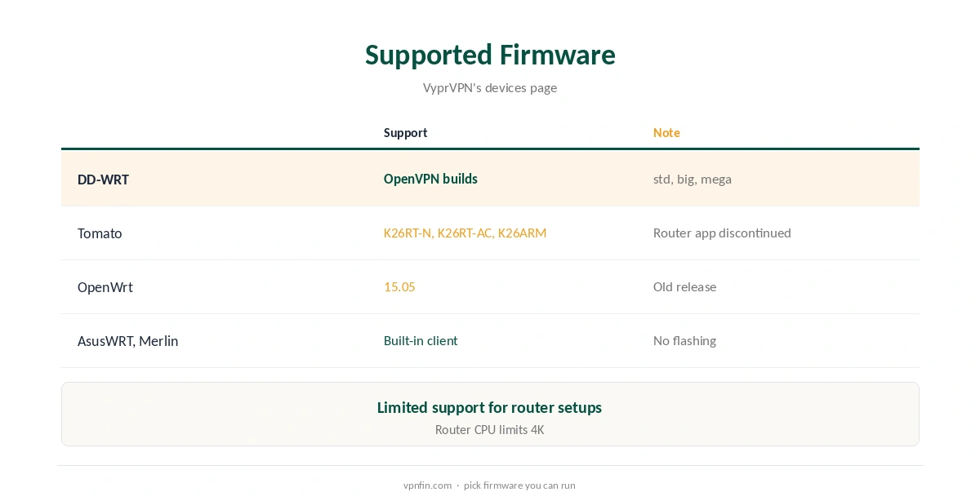Click the note 'std, big, mega'

coord(692,179)
